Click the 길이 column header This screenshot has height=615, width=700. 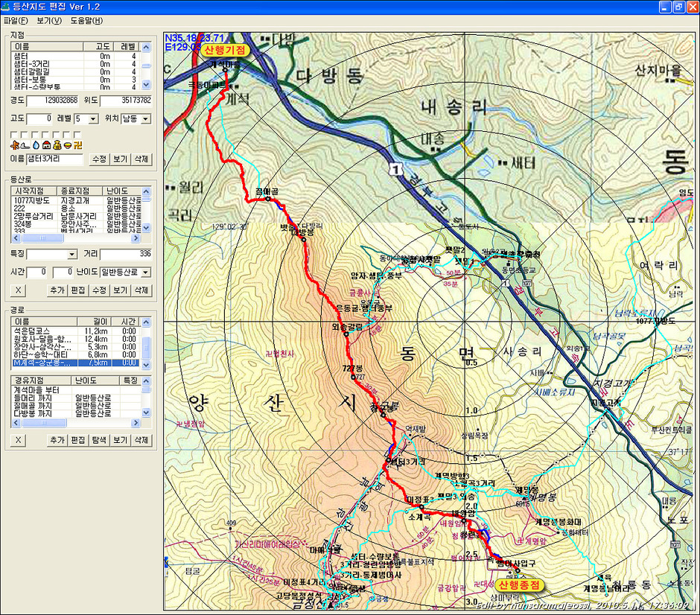pos(94,322)
